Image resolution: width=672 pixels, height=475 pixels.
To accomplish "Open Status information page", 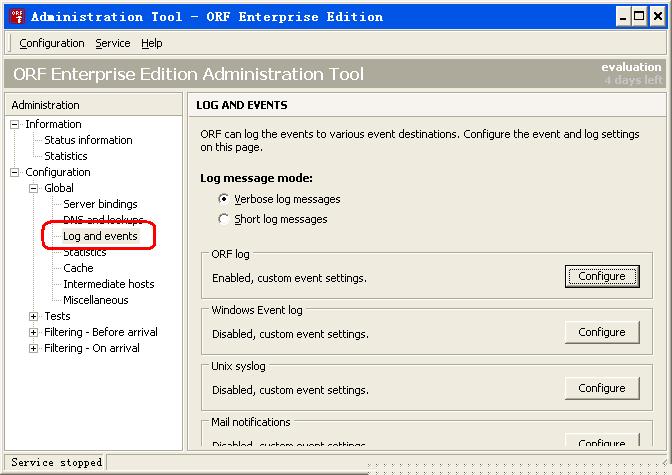I will pyautogui.click(x=88, y=140).
